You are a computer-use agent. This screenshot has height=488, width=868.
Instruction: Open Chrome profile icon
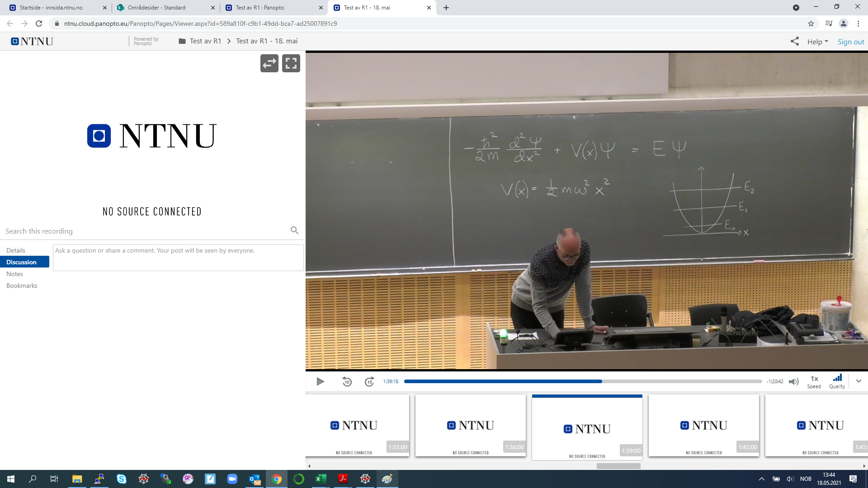click(844, 23)
